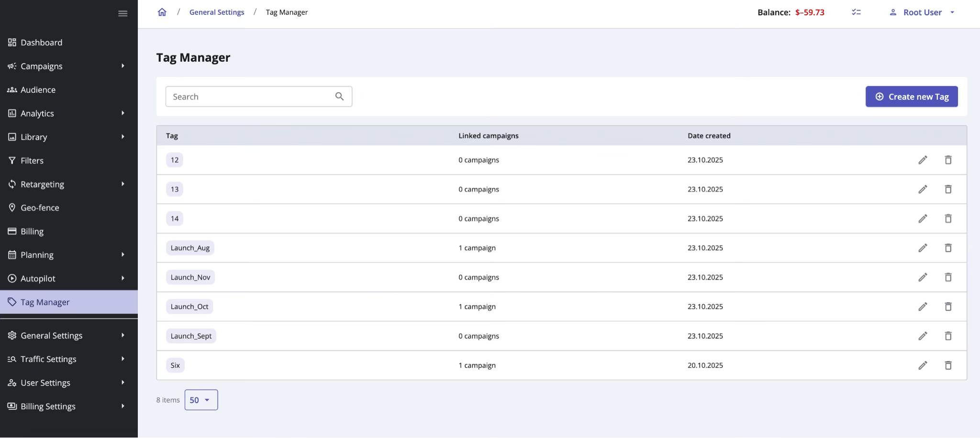Image resolution: width=980 pixels, height=438 pixels.
Task: Open the Dashboard from the sidebar
Action: (41, 42)
